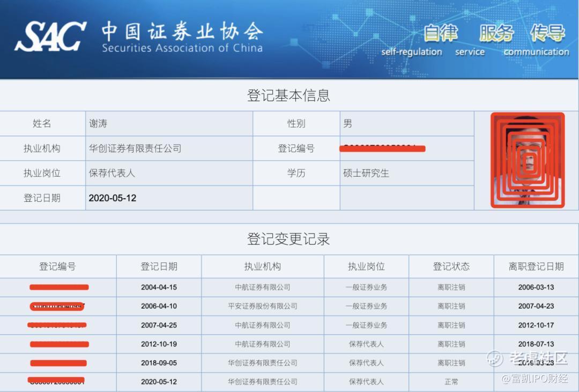Click 华创证券有限责任公司 in the 2018-09-05 row
The image size is (579, 392).
click(263, 363)
